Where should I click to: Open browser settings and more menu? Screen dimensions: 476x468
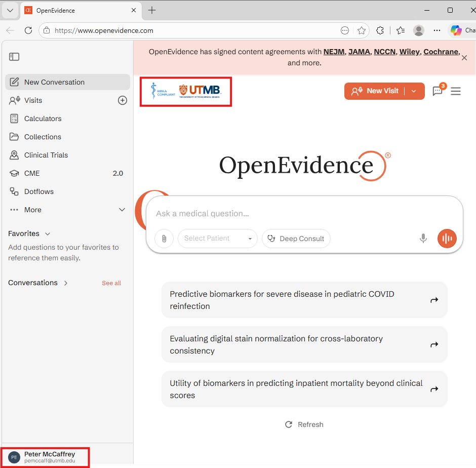437,30
